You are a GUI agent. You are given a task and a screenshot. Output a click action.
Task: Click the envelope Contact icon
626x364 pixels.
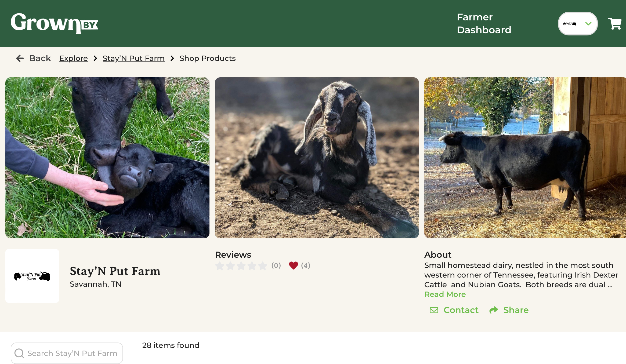point(434,310)
